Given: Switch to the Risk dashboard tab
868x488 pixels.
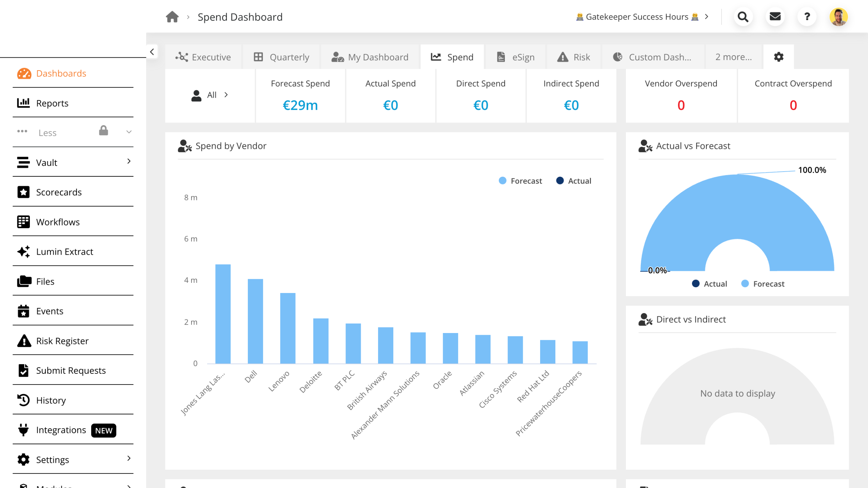Looking at the screenshot, I should coord(574,57).
